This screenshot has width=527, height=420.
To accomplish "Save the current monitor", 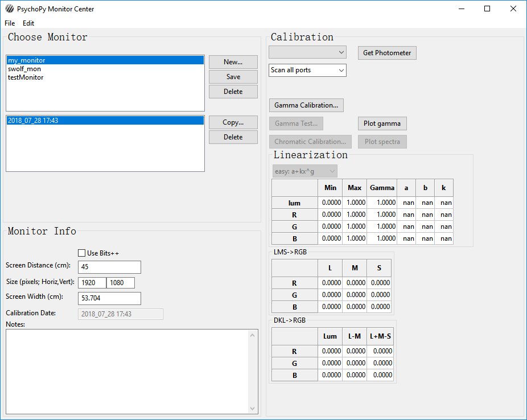I will click(233, 77).
